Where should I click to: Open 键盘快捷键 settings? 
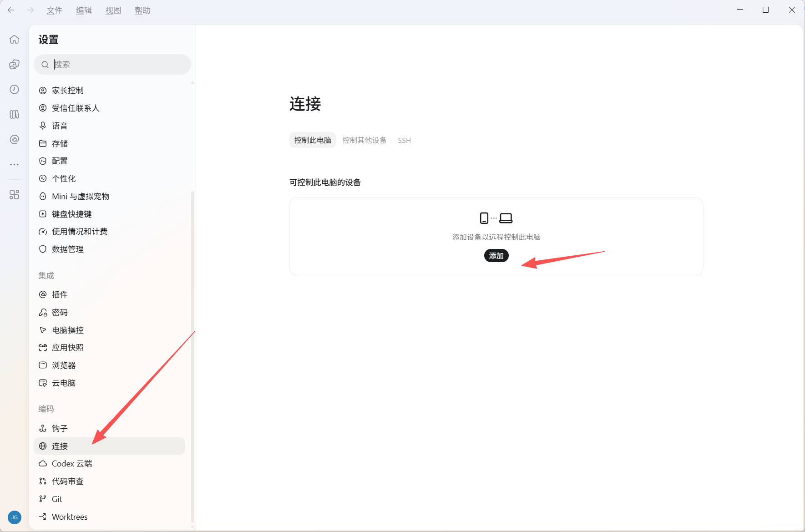pyautogui.click(x=109, y=214)
